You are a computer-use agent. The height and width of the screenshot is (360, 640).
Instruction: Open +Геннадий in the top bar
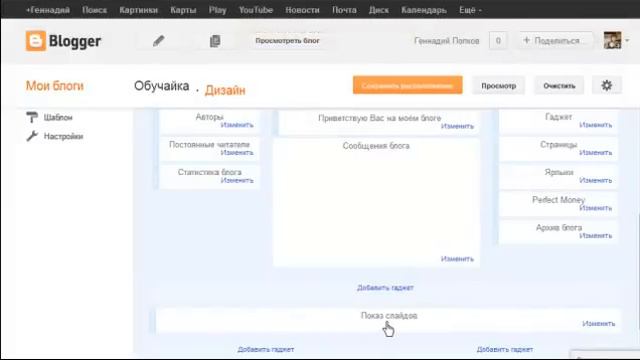(48, 10)
